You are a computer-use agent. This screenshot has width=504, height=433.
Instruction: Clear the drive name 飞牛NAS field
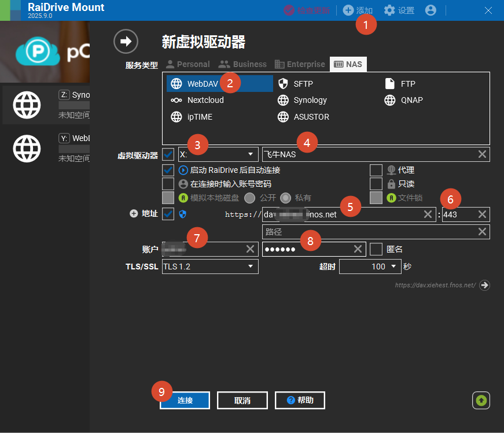point(482,154)
